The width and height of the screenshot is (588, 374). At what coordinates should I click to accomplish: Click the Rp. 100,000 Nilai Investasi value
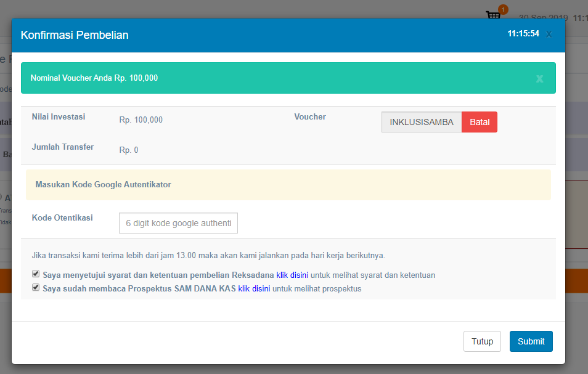(141, 120)
